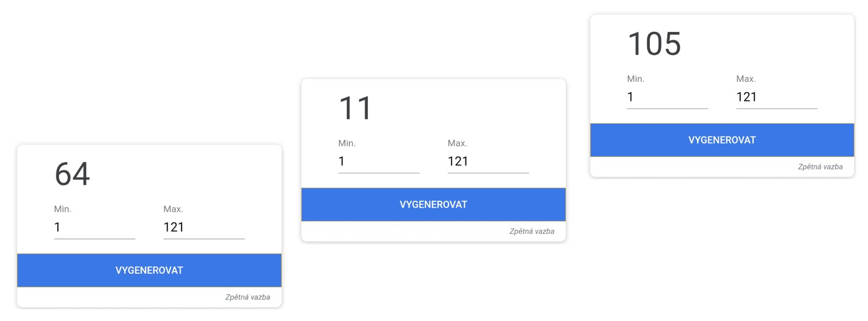Click the Min. label in the 64 widget
The image size is (868, 321).
pos(62,209)
